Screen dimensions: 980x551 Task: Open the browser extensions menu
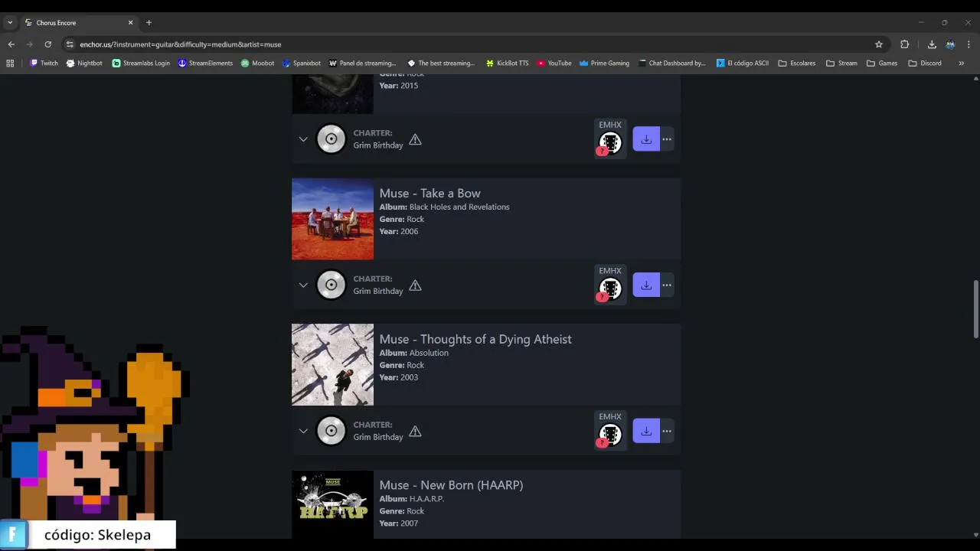(904, 44)
